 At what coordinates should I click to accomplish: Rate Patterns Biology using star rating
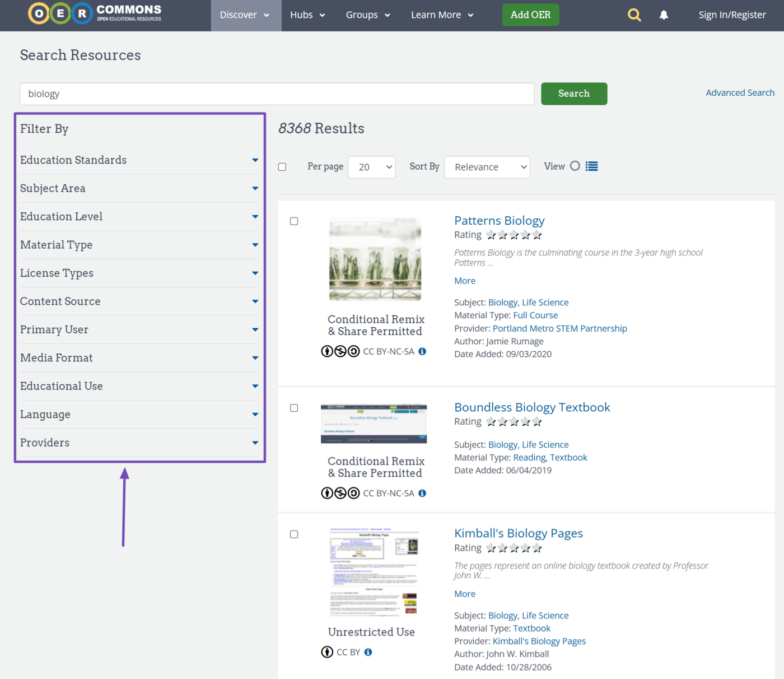click(x=514, y=235)
